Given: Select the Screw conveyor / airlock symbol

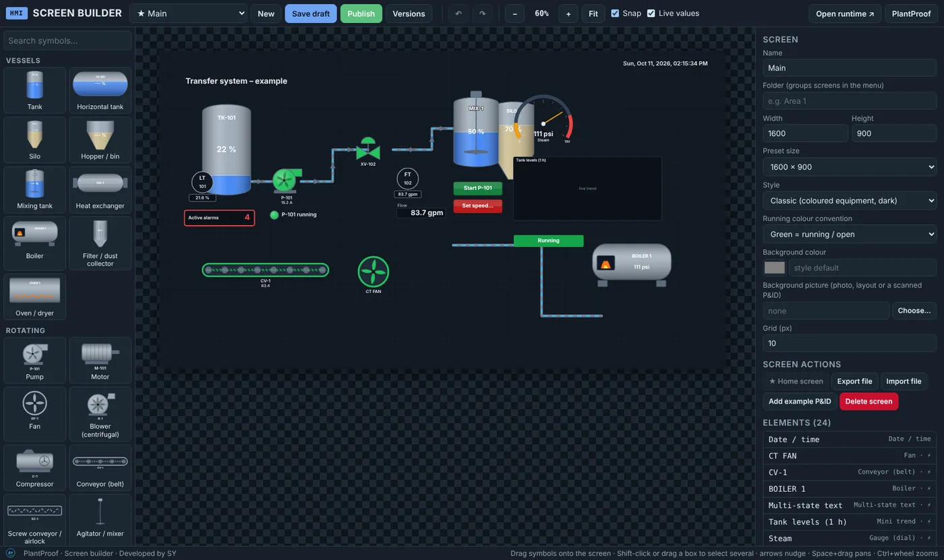Looking at the screenshot, I should point(34,520).
